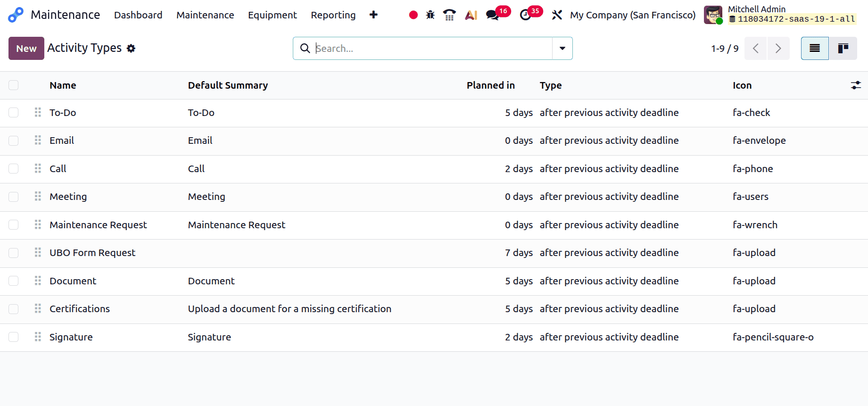Viewport: 868px width, 406px height.
Task: Click the fa-pencil-square-o icon cell
Action: click(773, 337)
